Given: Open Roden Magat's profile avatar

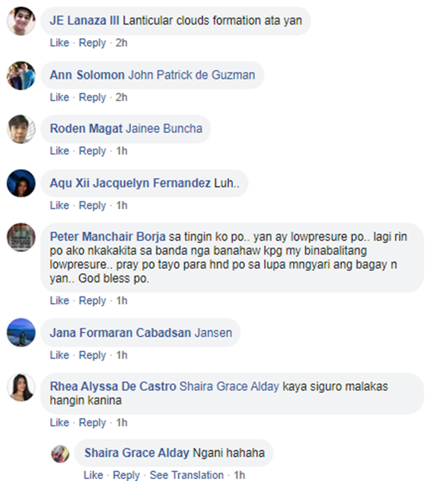Looking at the screenshot, I should [x=21, y=129].
